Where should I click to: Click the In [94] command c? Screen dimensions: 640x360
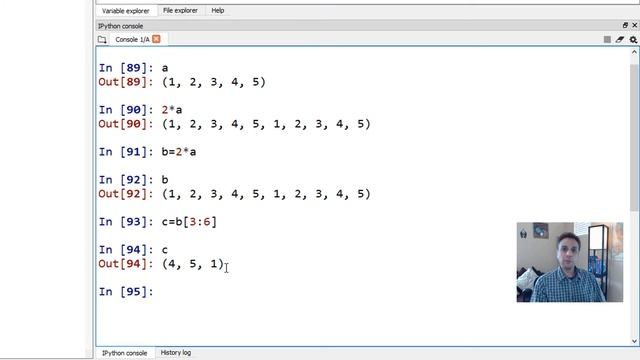(165, 249)
